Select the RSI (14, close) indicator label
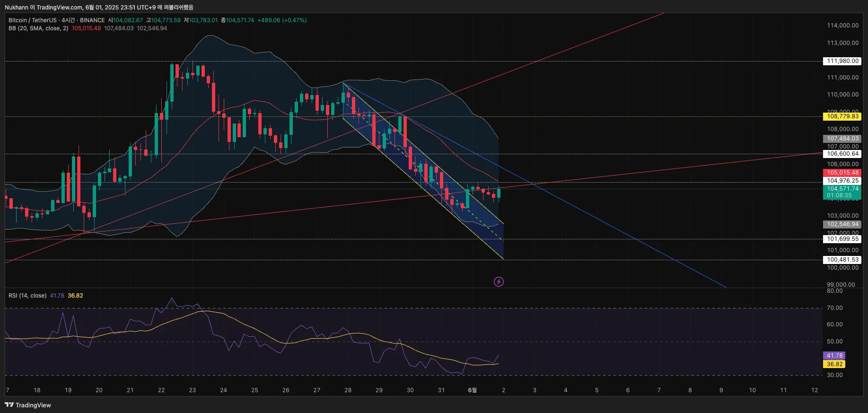Viewport: 868px width, 413px height. click(x=27, y=296)
